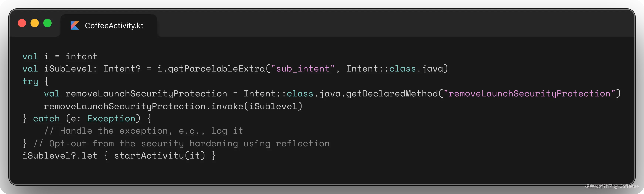The width and height of the screenshot is (644, 194).
Task: Click the "Opt-out from the security hardening" comment
Action: coord(182,144)
